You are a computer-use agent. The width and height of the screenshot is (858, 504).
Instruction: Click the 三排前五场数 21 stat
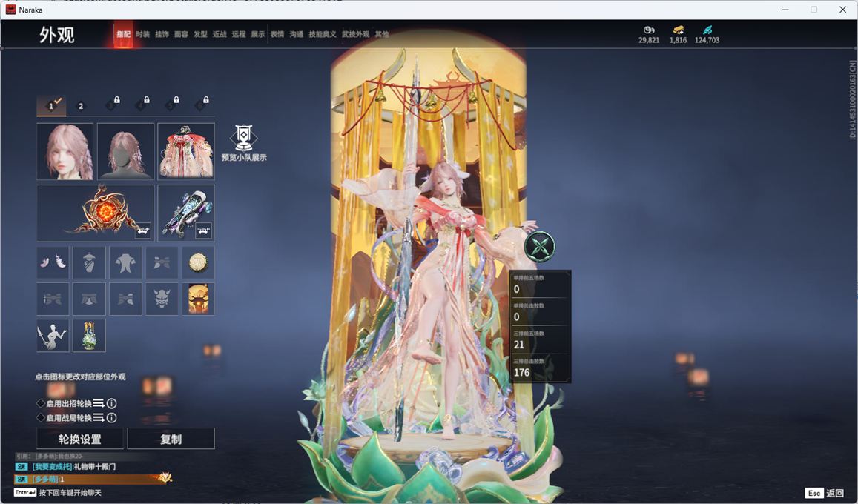tap(540, 340)
